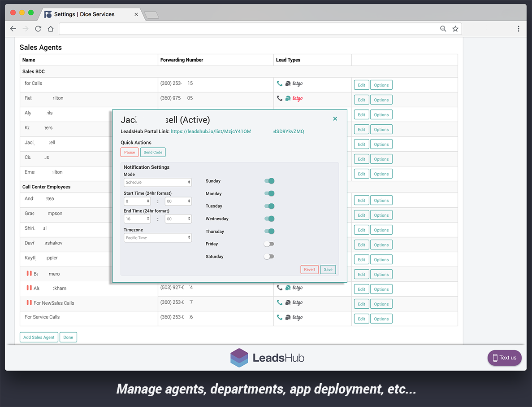Click the 'For Service Calls' agent name

(x=42, y=317)
